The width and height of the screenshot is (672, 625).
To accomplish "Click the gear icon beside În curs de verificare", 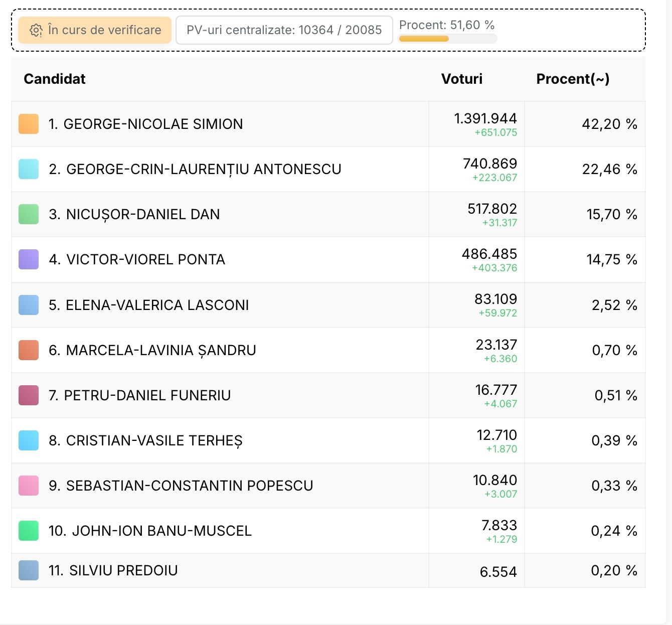I will click(36, 31).
